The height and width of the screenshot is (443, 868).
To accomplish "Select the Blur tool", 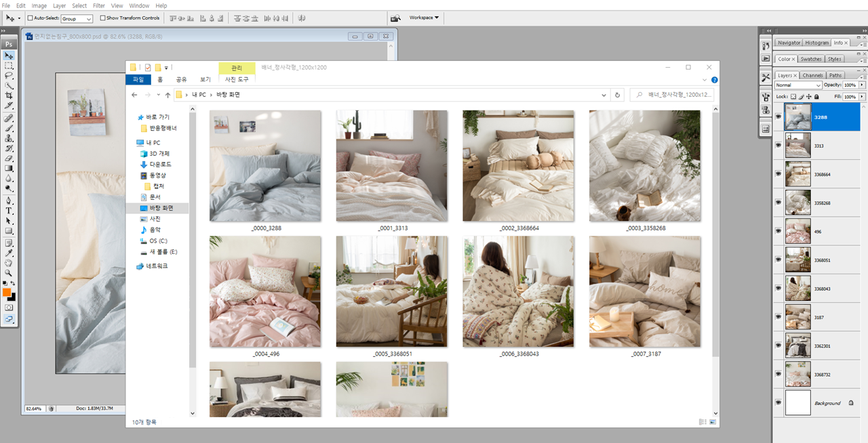I will (x=9, y=178).
